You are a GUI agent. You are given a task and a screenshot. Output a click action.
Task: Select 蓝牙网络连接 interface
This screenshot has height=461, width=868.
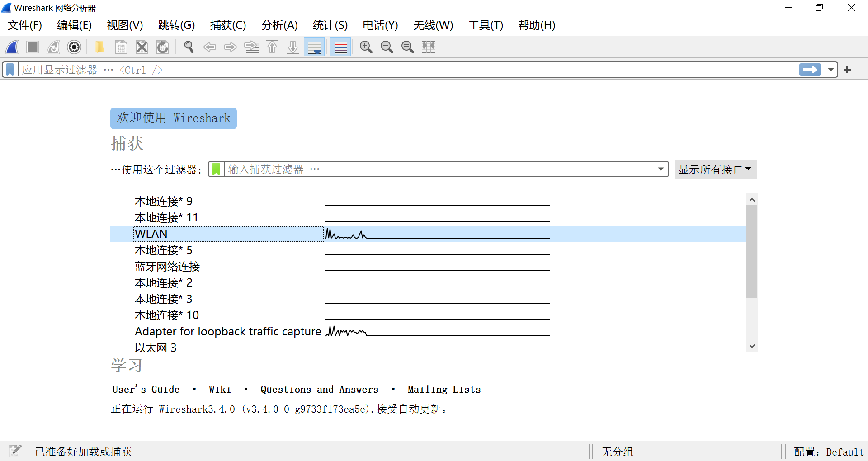[428, 267]
